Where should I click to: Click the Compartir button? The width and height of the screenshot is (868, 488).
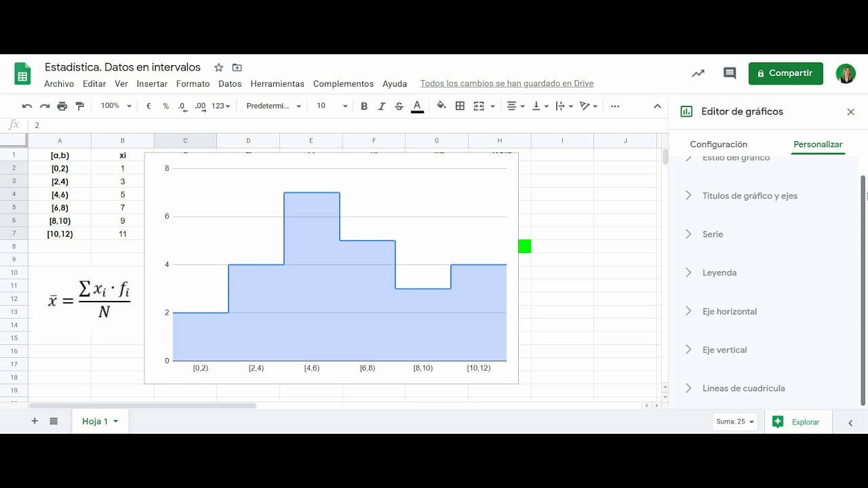pyautogui.click(x=785, y=73)
